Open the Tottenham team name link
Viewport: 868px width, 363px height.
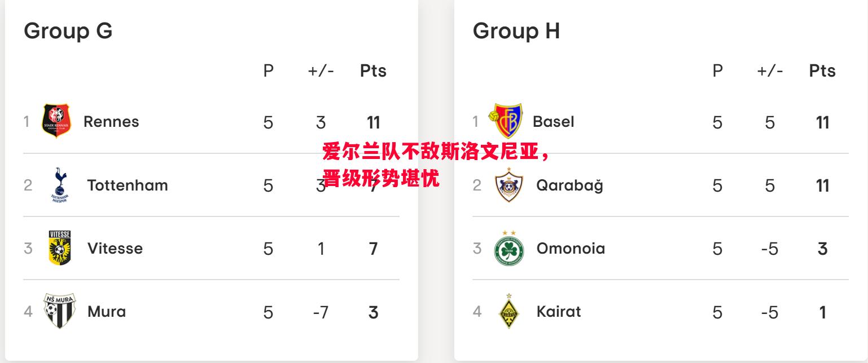point(128,185)
